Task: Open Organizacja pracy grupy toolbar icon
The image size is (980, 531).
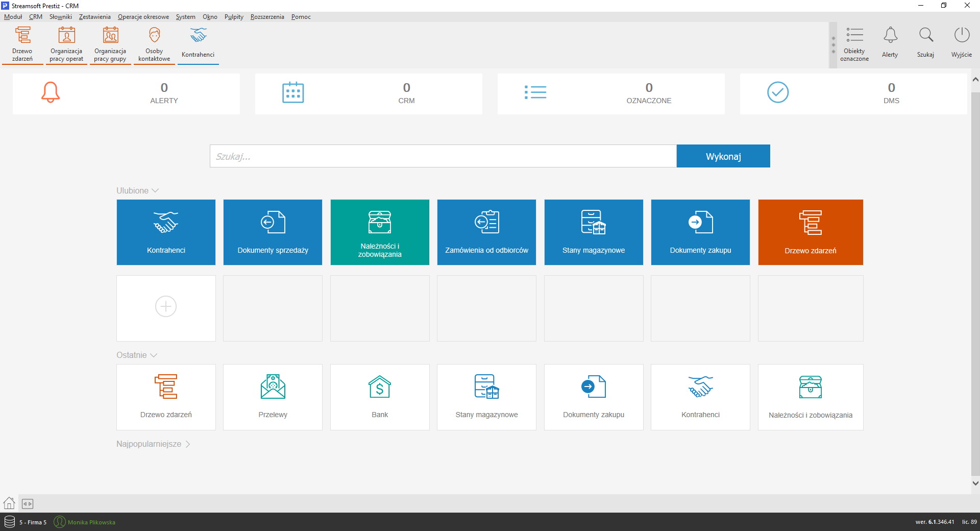Action: coord(110,44)
